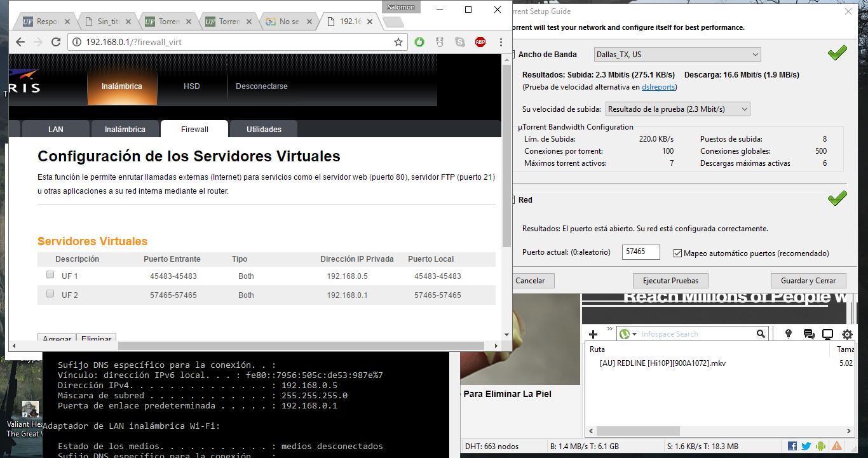The image size is (868, 458).
Task: Check the UF 2 virtual server checkbox
Action: 50,294
